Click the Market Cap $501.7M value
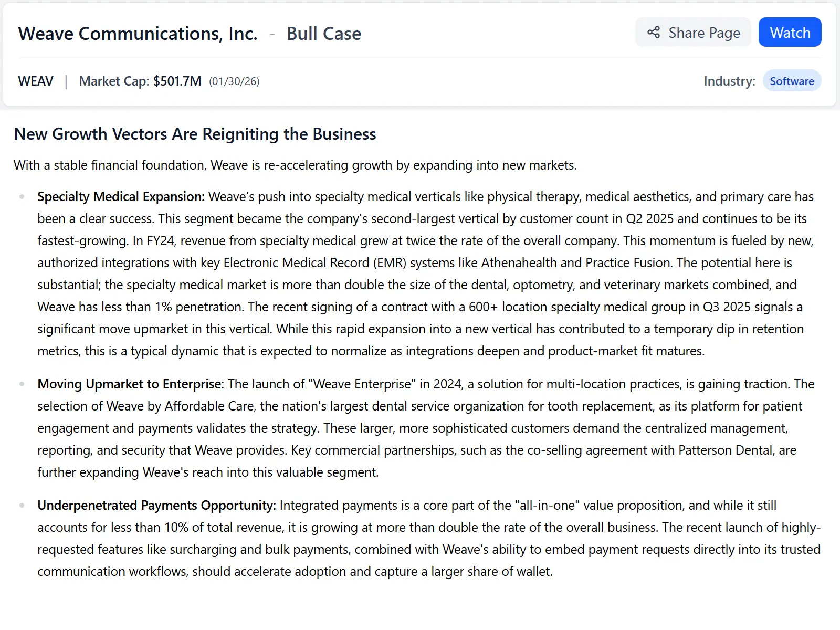Image resolution: width=840 pixels, height=630 pixels. (x=177, y=81)
